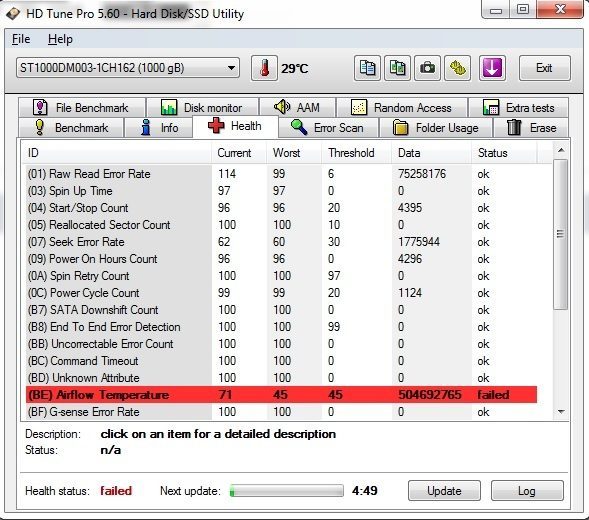Click the camera save screenshot icon
This screenshot has width=589, height=520.
[427, 68]
